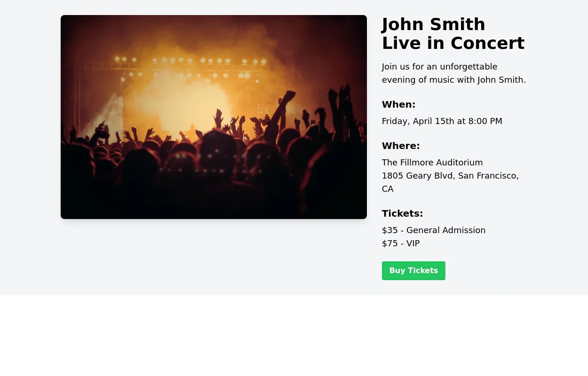Click the "Tickets:" label
The height and width of the screenshot is (376, 588).
pos(402,213)
